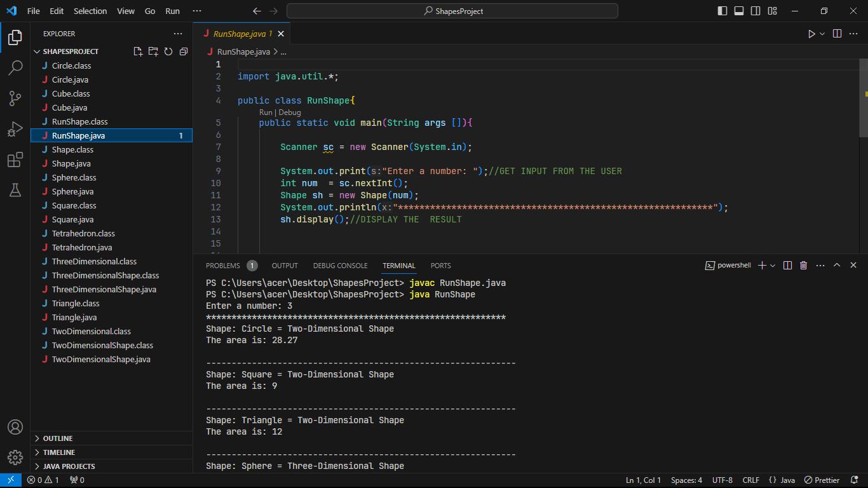Change line endings via CRLF status
Screen dimensions: 868x488
(x=750, y=480)
